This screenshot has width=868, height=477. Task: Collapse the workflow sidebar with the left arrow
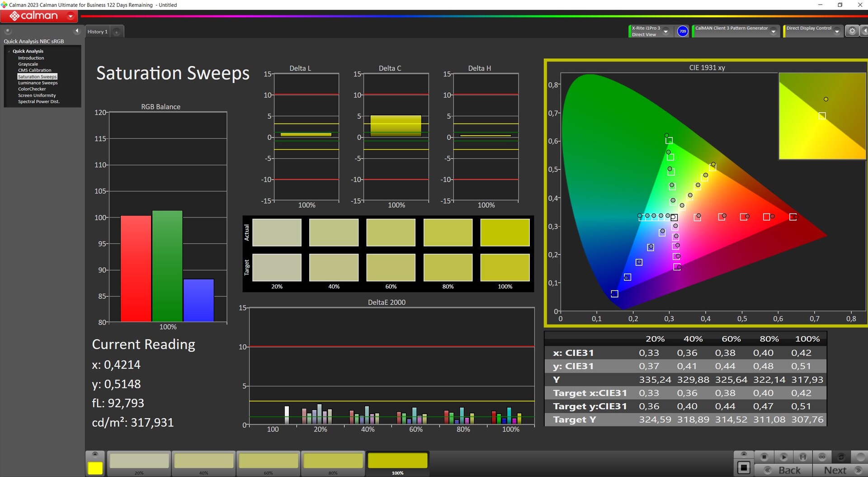77,31
